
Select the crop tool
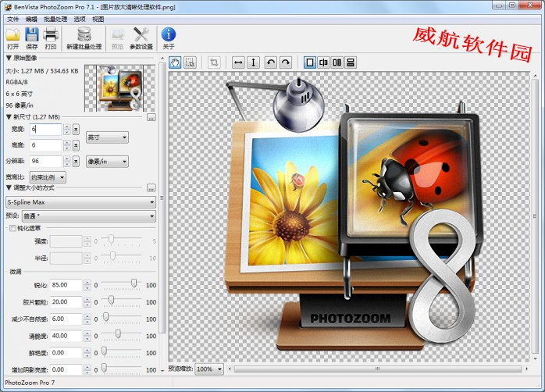214,62
